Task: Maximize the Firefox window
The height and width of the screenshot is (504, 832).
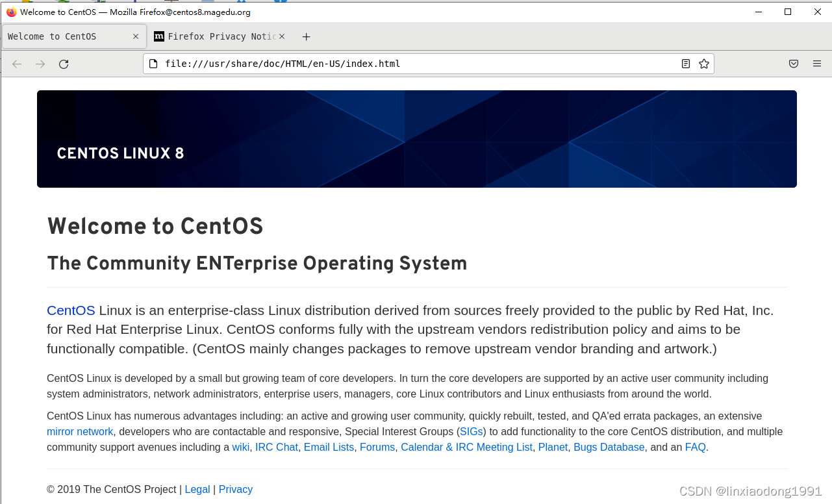Action: click(788, 12)
